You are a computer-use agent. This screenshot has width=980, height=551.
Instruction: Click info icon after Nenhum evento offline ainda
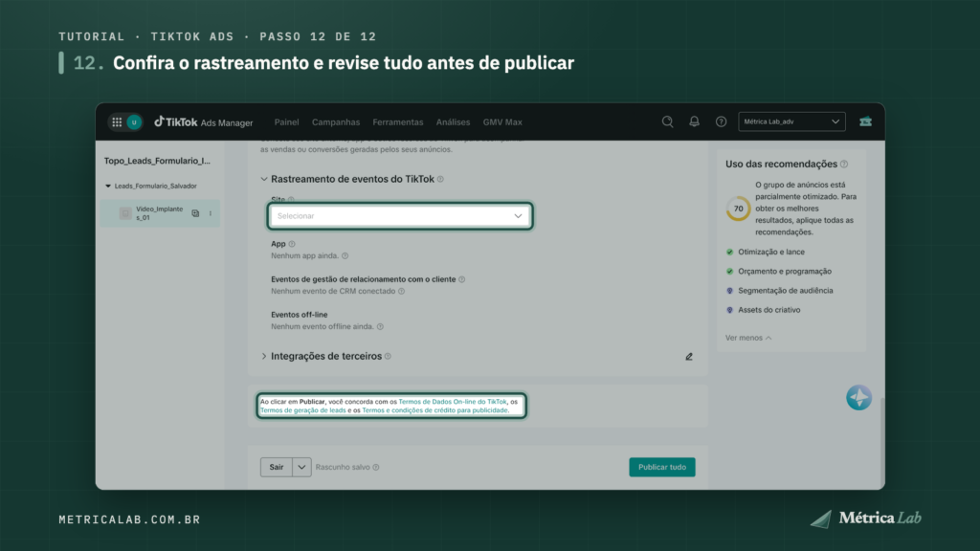(x=380, y=327)
